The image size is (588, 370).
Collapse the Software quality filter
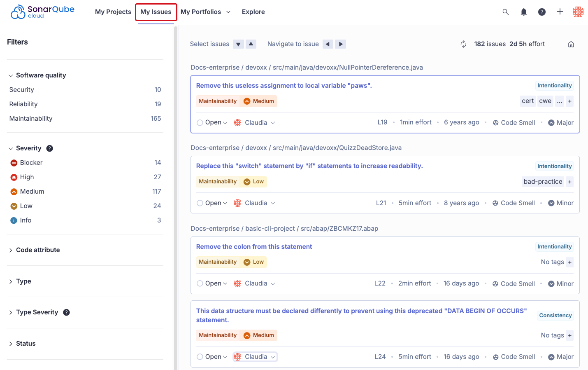pos(37,75)
